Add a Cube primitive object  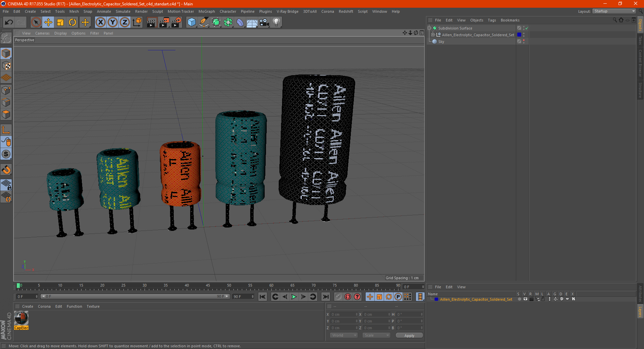click(x=192, y=22)
